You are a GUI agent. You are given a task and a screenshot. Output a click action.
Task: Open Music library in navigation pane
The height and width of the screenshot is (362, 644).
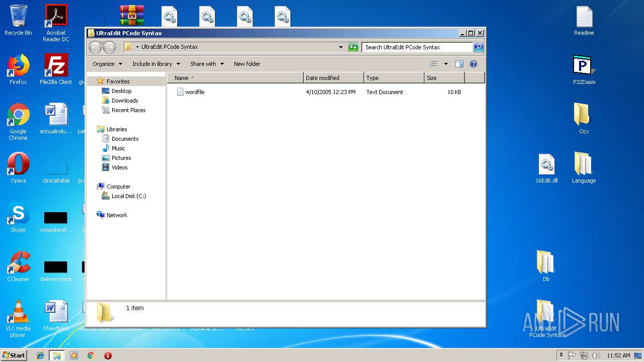tap(114, 148)
